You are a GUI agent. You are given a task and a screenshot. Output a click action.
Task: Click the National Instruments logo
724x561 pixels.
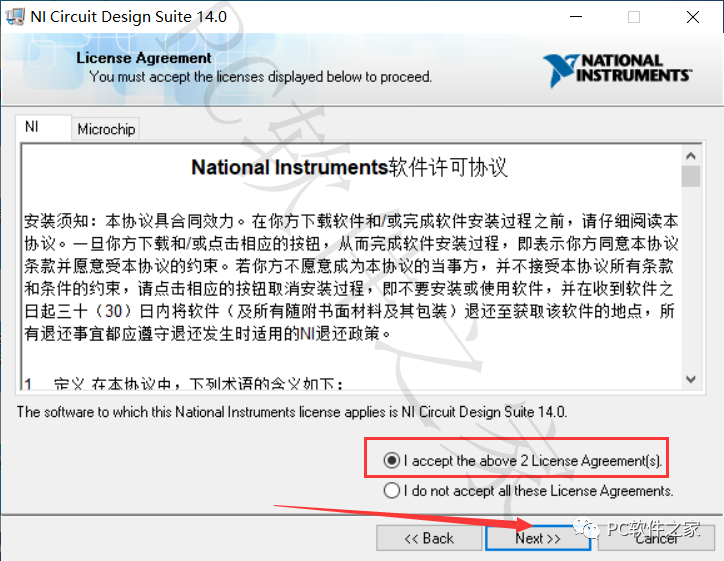[617, 70]
